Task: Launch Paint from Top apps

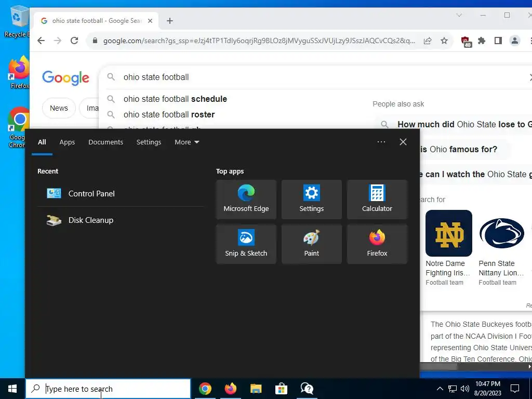Action: (x=312, y=244)
